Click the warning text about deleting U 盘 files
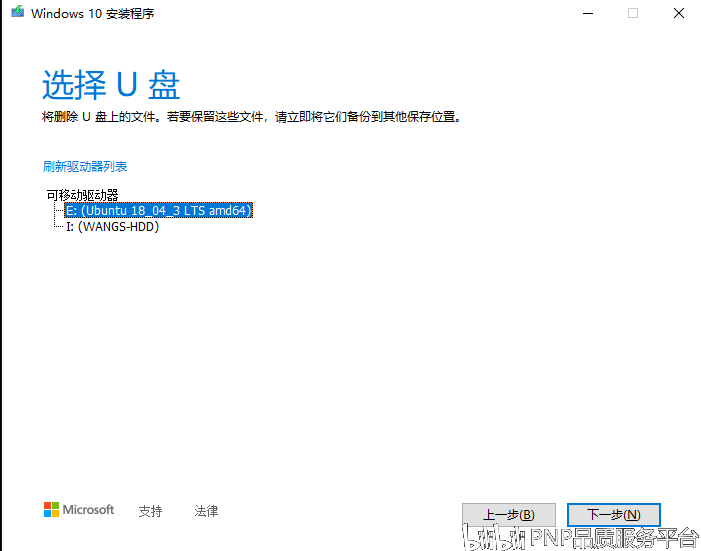 [252, 117]
